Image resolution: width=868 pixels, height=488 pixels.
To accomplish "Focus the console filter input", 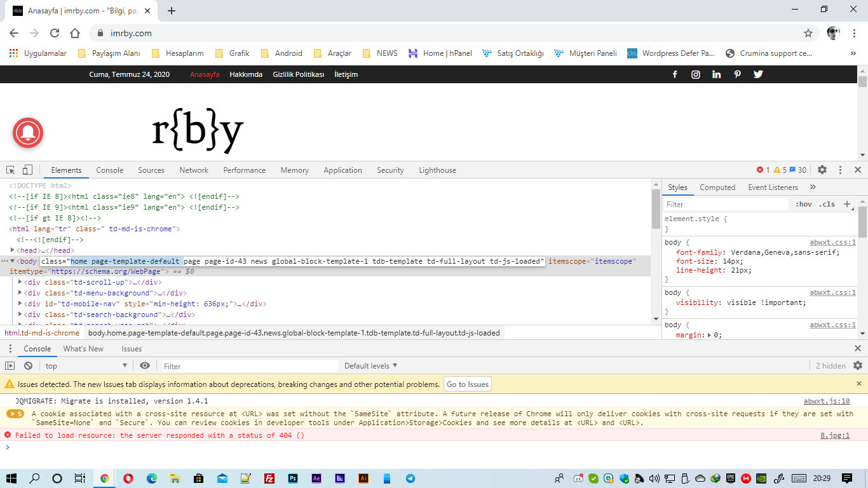I will pos(249,366).
